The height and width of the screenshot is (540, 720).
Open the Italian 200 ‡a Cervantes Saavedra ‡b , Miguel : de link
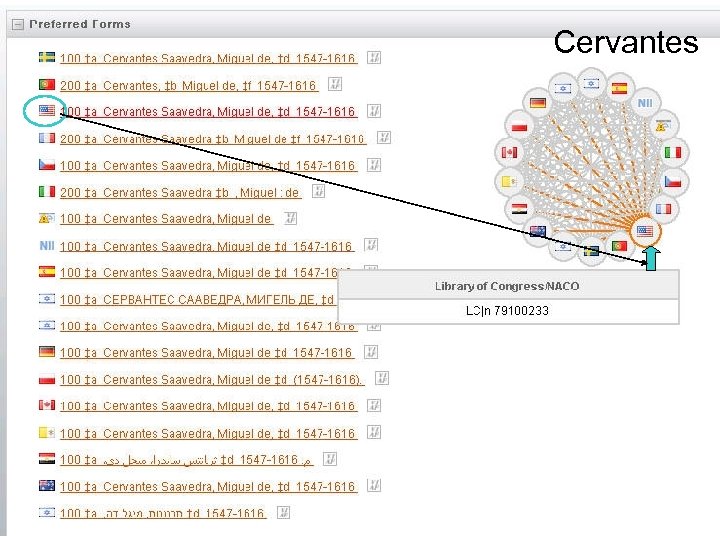[x=180, y=192]
